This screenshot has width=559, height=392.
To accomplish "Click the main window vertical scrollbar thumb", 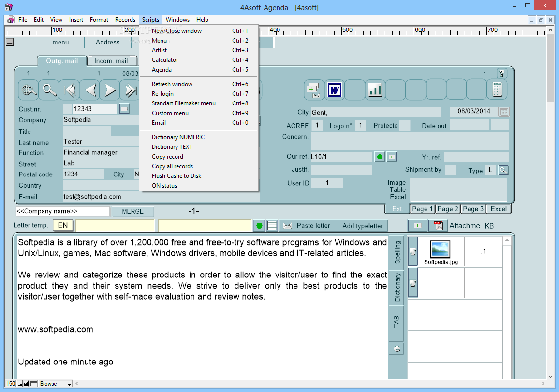I will click(x=550, y=68).
